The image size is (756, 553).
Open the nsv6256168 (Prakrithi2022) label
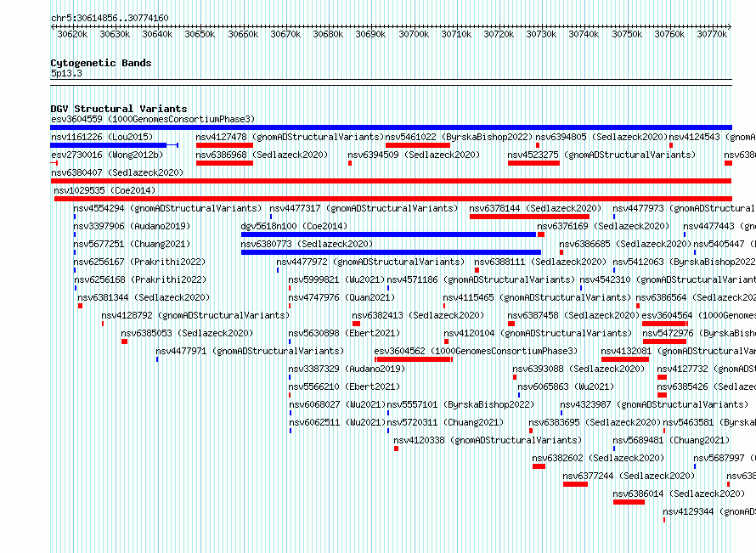pyautogui.click(x=140, y=279)
